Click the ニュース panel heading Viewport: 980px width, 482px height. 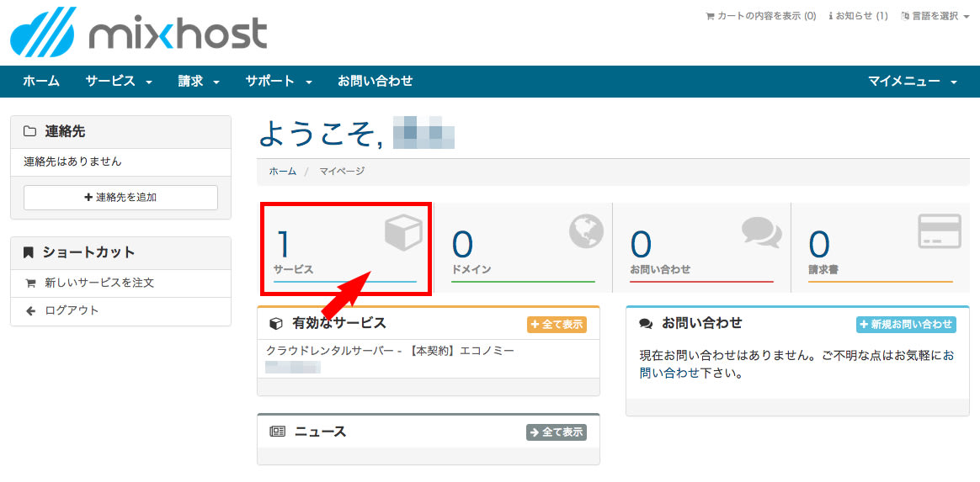[320, 432]
